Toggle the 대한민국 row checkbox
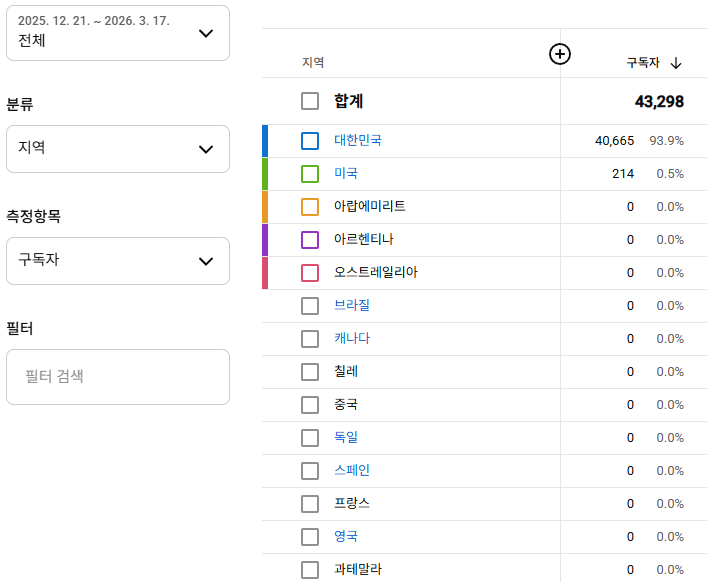This screenshot has height=582, width=707. coord(310,141)
